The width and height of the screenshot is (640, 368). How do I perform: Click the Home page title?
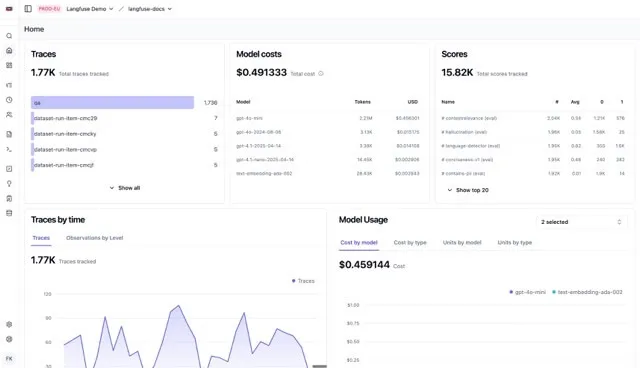[x=34, y=29]
